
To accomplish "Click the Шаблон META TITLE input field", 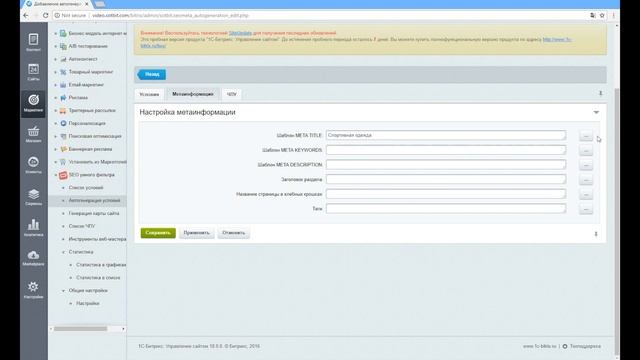I will (x=446, y=135).
